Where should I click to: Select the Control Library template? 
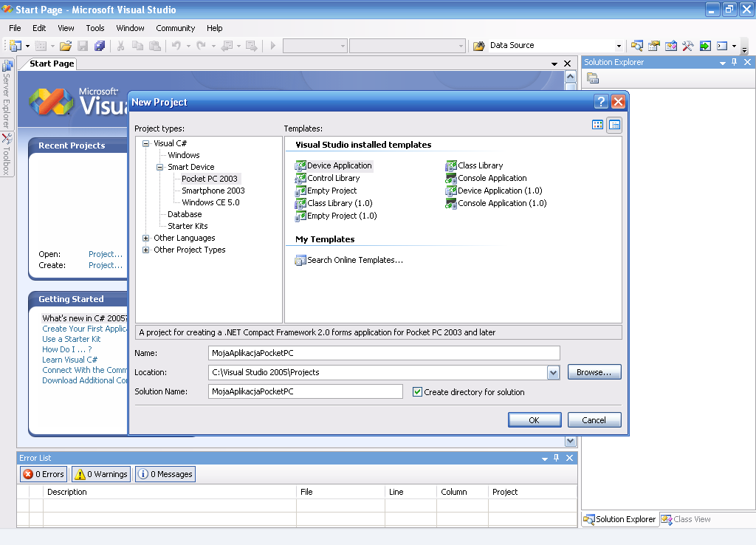tap(327, 179)
